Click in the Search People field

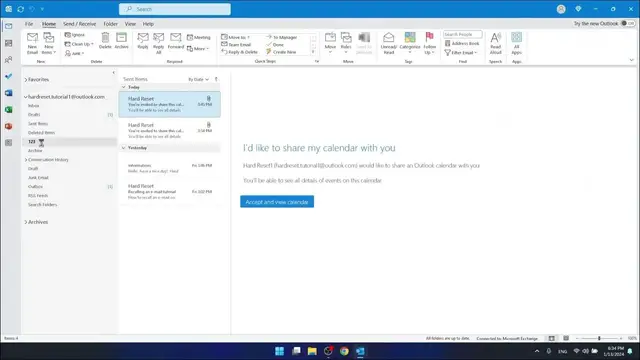click(x=462, y=35)
